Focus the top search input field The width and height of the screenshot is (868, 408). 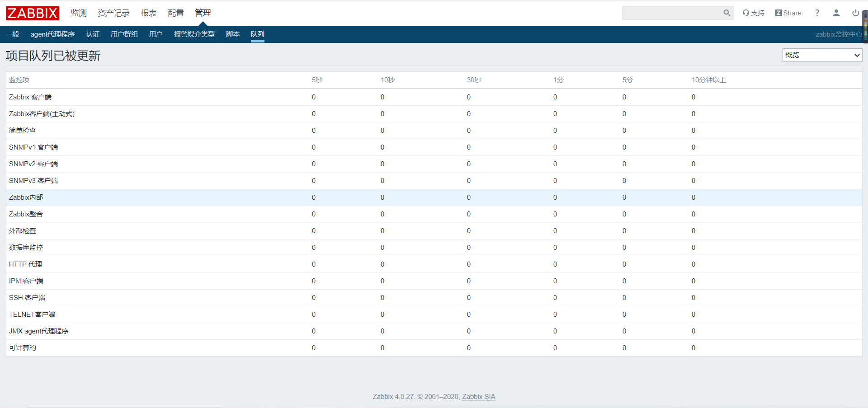[x=672, y=13]
